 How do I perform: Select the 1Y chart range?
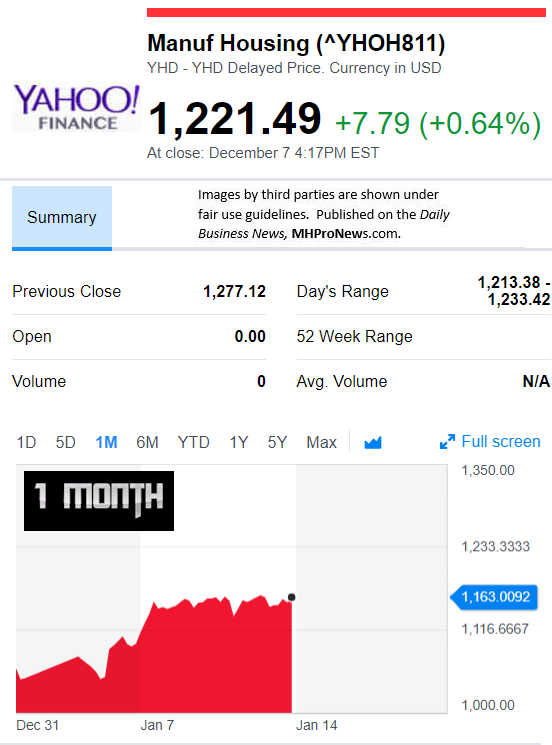[238, 442]
